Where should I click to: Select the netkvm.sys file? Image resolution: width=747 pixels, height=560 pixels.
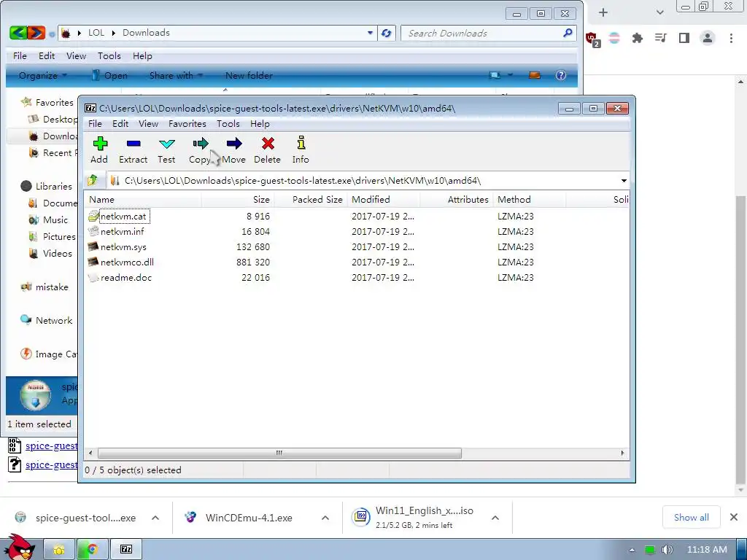click(123, 246)
